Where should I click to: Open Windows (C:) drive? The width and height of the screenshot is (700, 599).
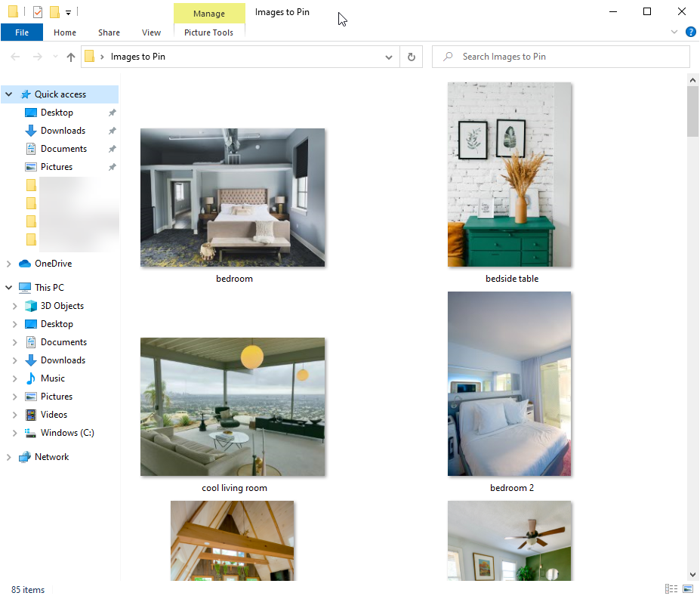point(67,433)
